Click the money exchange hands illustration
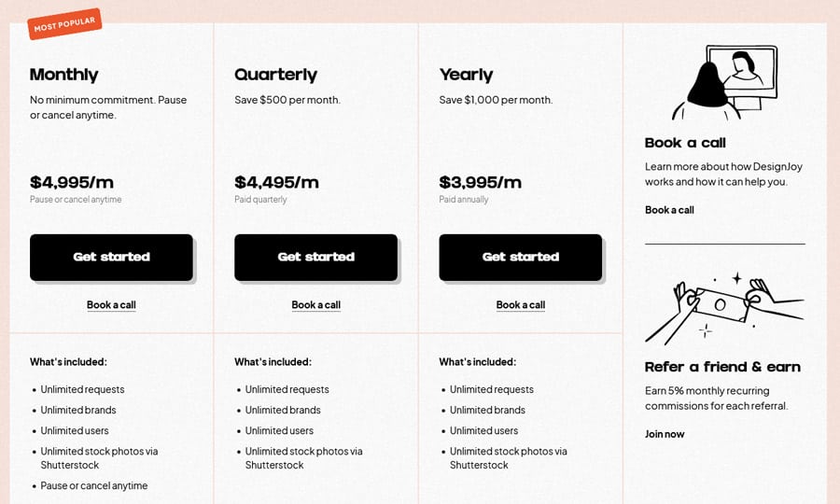 pyautogui.click(x=725, y=308)
